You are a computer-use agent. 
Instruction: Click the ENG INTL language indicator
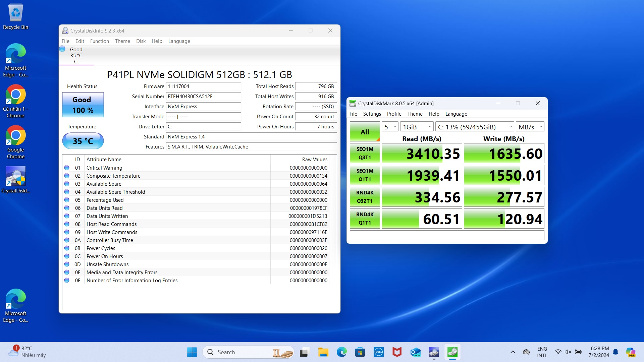tap(542, 352)
